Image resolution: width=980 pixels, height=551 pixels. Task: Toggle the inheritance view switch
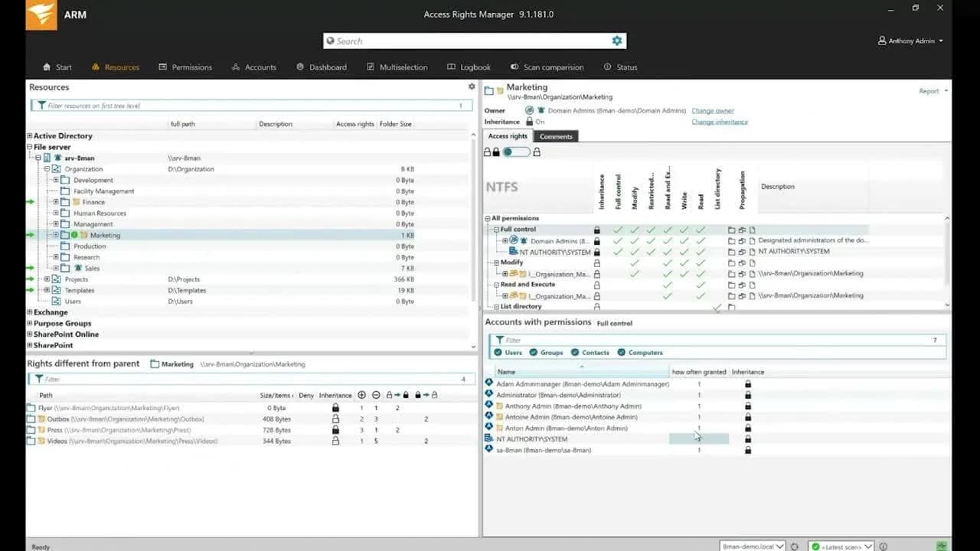tap(516, 152)
